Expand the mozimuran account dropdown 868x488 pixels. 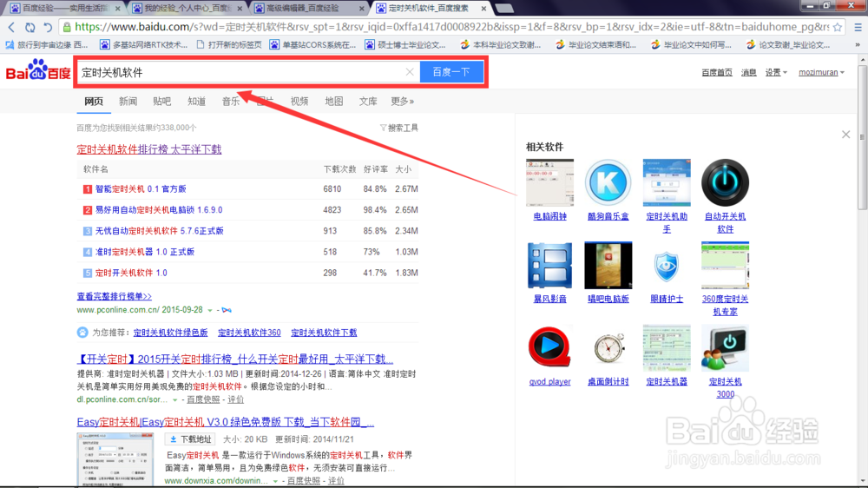(x=821, y=73)
